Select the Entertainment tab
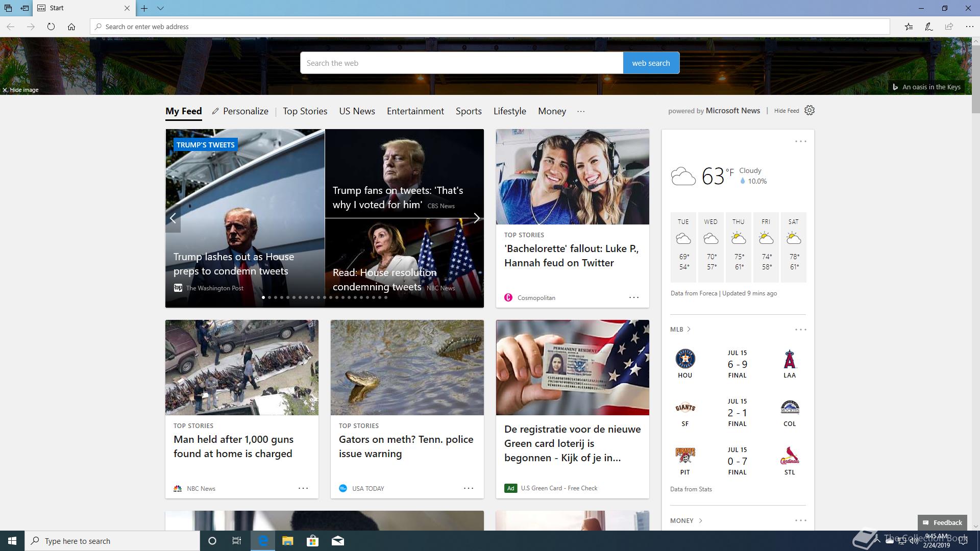 (x=415, y=111)
